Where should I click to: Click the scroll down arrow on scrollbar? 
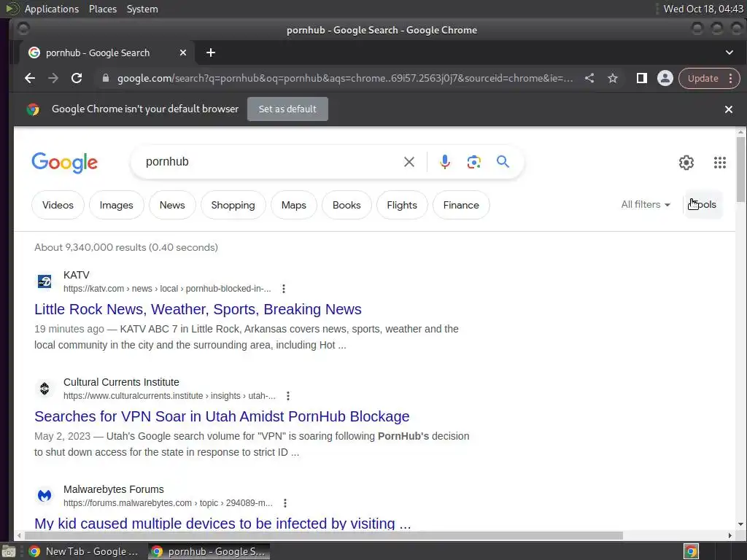point(741,524)
